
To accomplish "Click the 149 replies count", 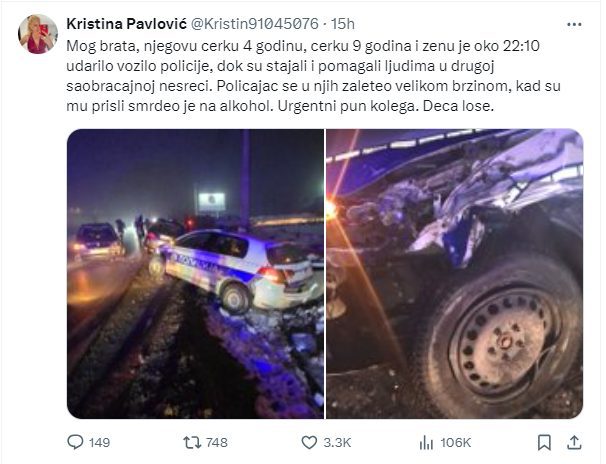I will pyautogui.click(x=99, y=443).
